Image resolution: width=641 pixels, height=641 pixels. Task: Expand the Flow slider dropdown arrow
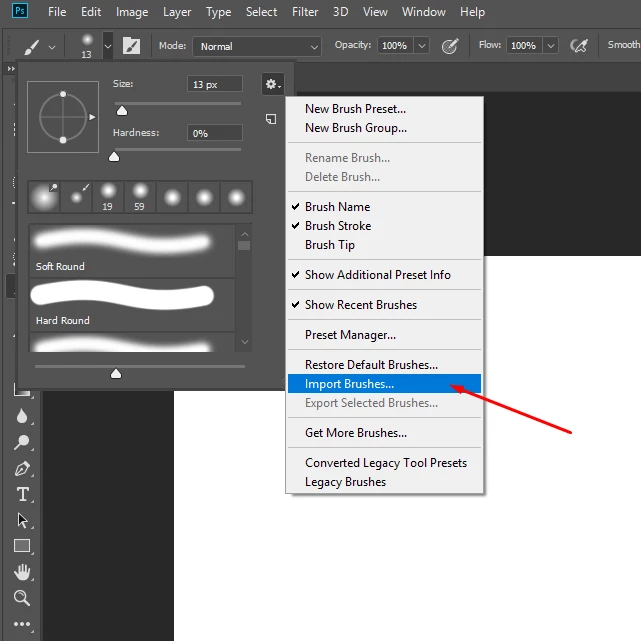pyautogui.click(x=551, y=45)
